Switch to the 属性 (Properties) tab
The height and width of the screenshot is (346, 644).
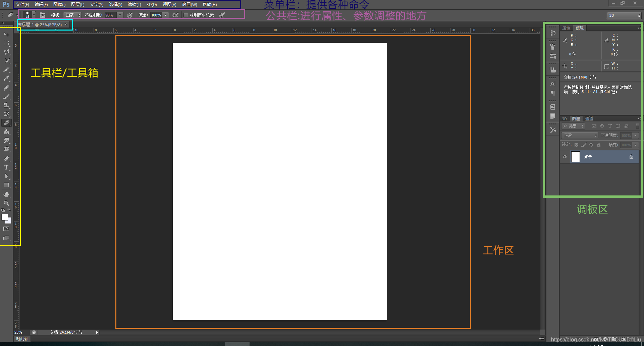pyautogui.click(x=566, y=28)
